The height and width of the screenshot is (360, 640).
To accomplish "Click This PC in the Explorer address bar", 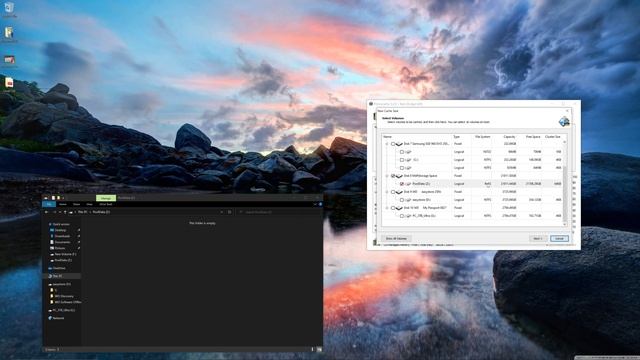I will [82, 212].
